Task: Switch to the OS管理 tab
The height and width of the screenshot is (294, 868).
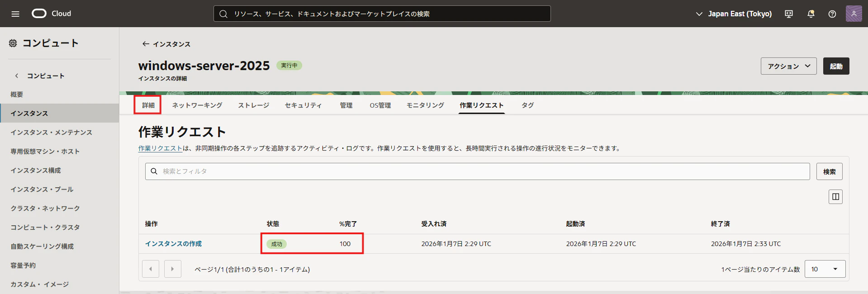Action: [380, 105]
